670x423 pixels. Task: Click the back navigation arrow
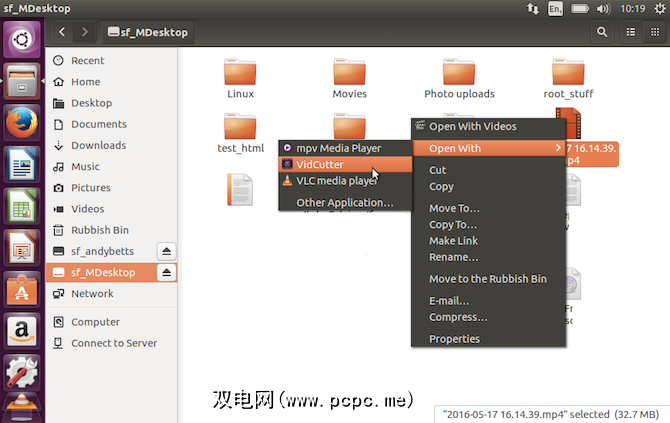point(62,32)
